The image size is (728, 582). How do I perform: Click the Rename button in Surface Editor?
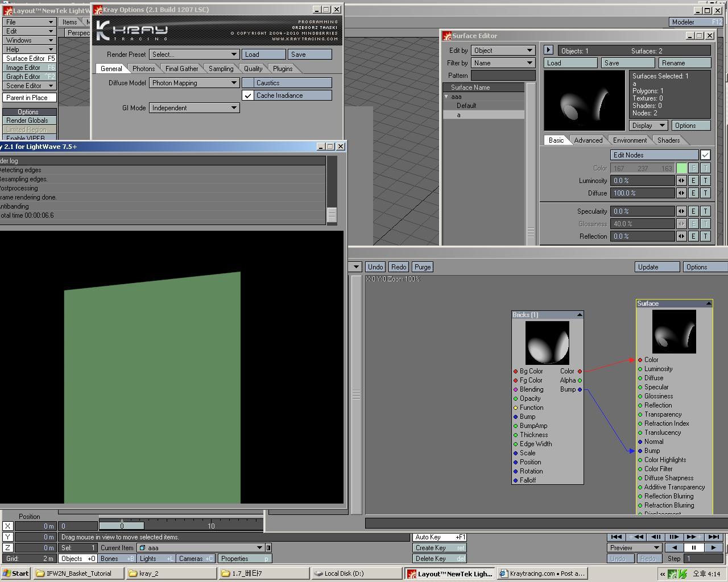pos(684,63)
